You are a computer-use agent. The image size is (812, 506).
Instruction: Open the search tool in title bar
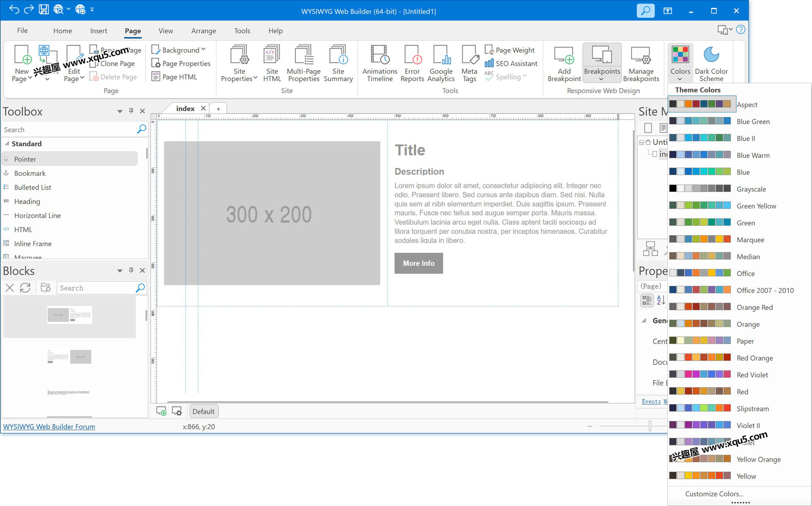[x=646, y=11]
